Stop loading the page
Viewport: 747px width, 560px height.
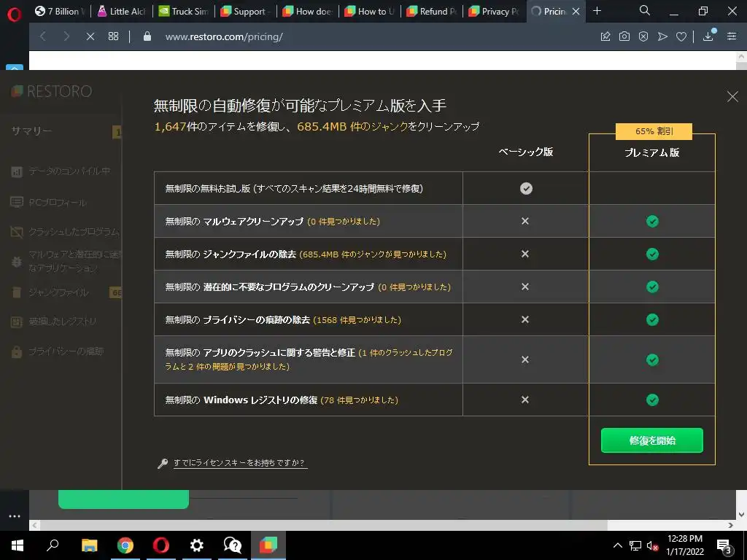(x=90, y=36)
